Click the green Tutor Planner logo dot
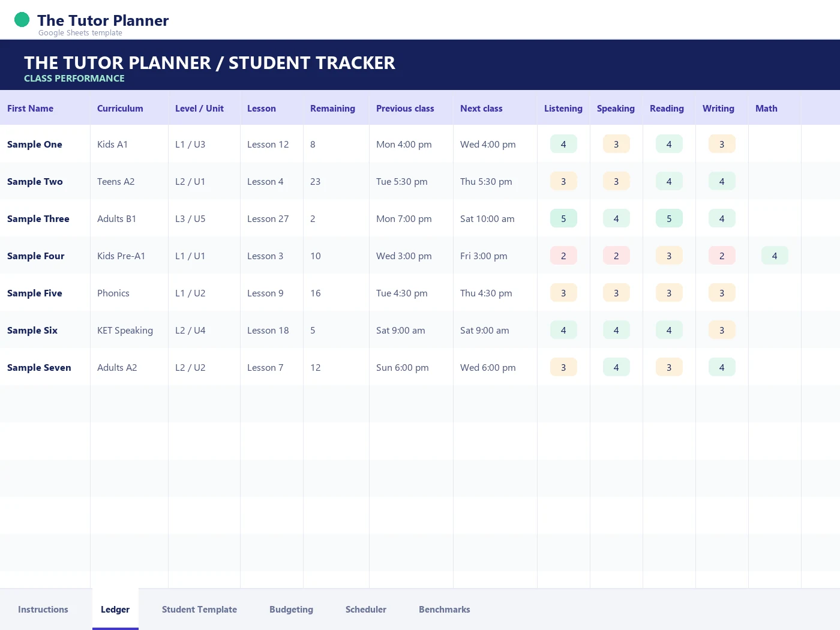 [22, 20]
